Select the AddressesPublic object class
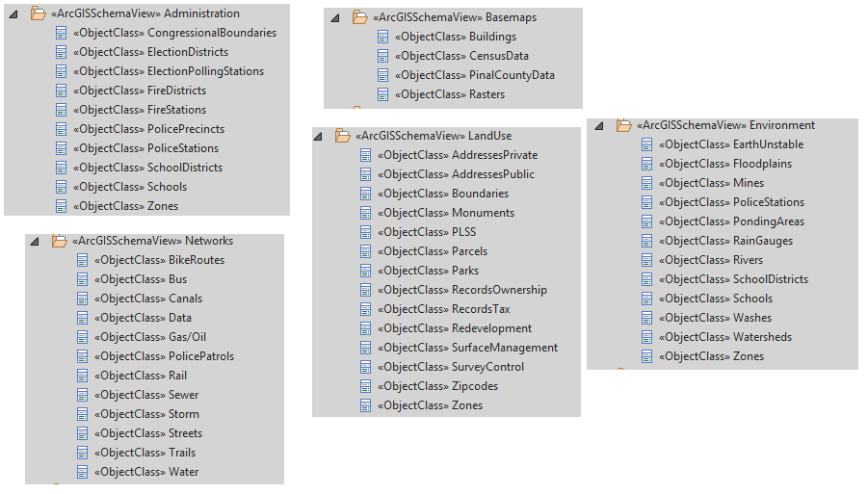Screen dimensions: 868x494 (456, 175)
